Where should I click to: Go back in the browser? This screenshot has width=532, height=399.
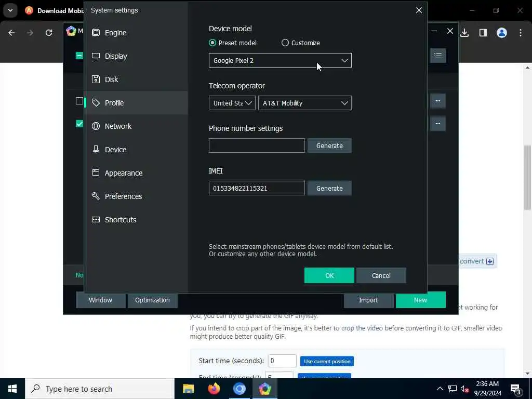(11, 33)
